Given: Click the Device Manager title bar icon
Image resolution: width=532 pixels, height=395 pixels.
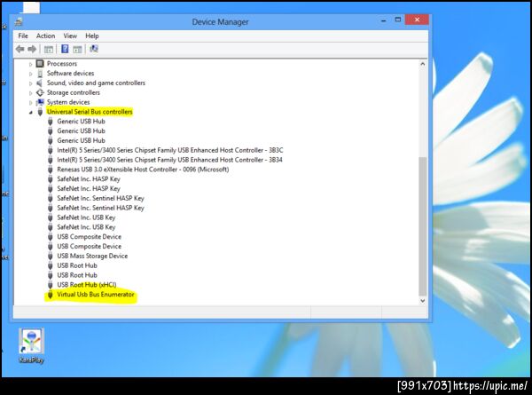Looking at the screenshot, I should click(19, 21).
